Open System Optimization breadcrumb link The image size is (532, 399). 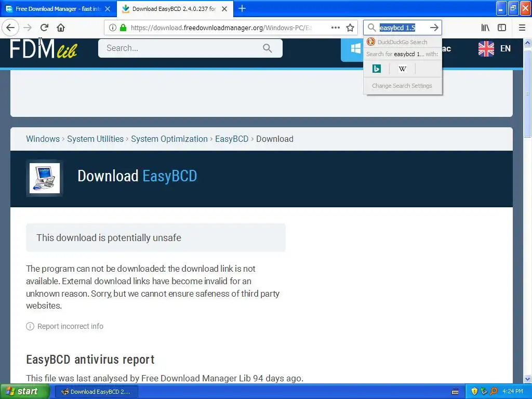169,139
